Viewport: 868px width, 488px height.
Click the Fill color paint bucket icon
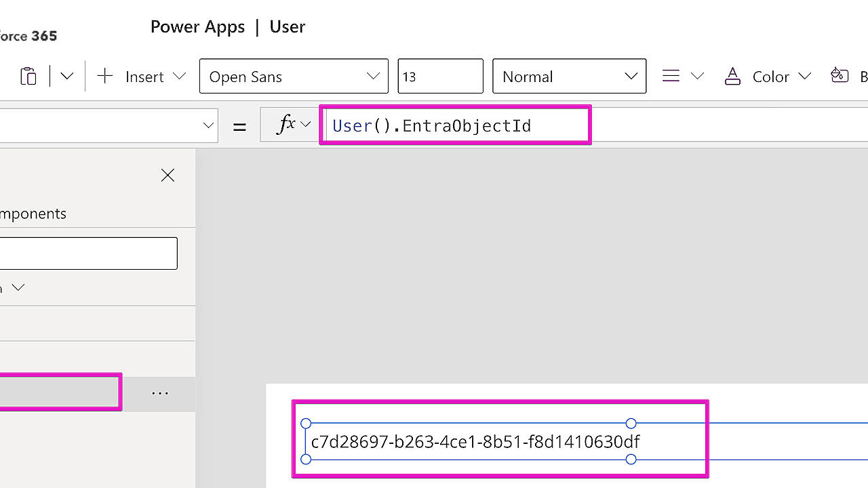[840, 76]
